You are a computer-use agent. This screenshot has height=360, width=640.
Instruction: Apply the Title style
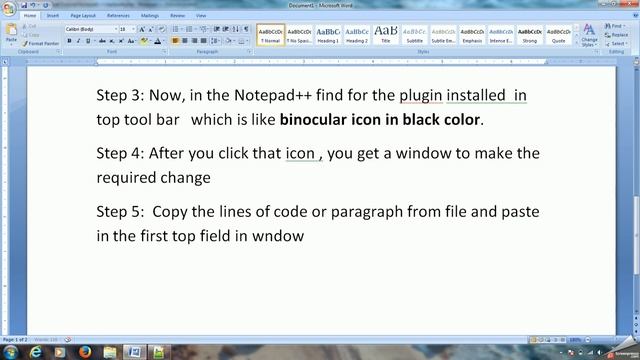point(385,35)
